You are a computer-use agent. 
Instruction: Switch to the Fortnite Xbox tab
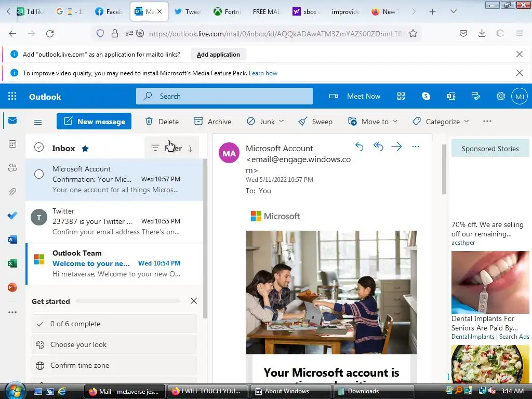coord(227,11)
